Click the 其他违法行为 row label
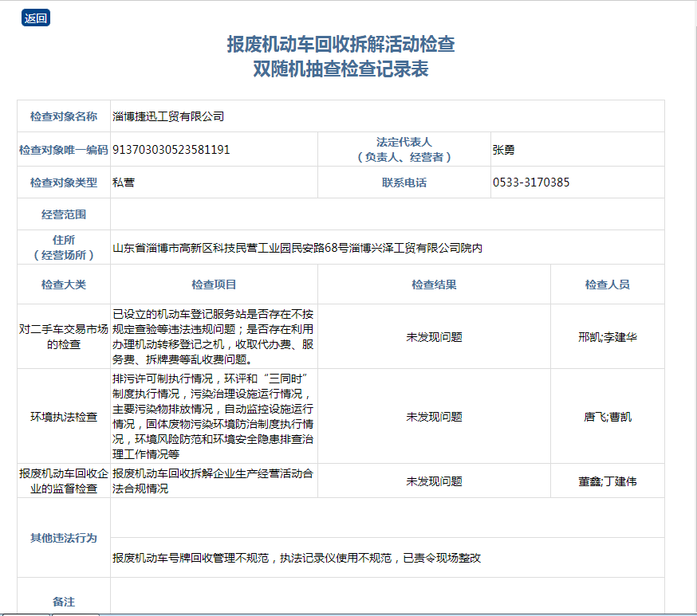Image resolution: width=697 pixels, height=616 pixels. click(64, 538)
